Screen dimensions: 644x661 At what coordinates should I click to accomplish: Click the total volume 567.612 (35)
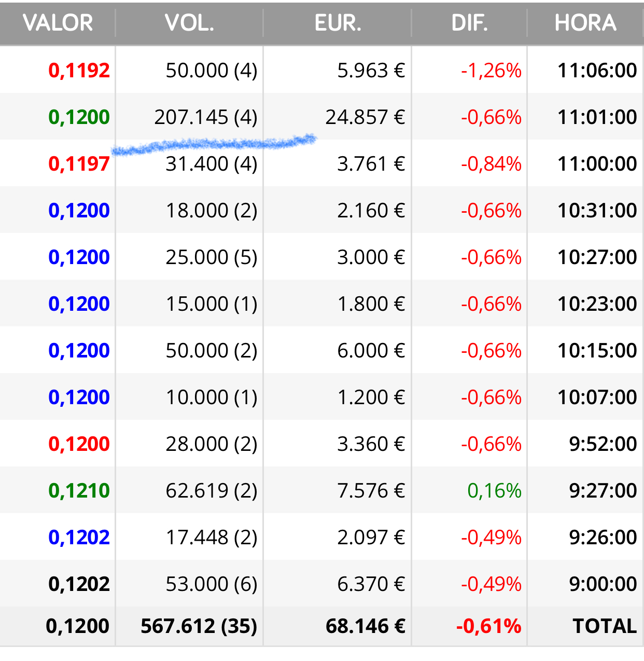click(199, 626)
